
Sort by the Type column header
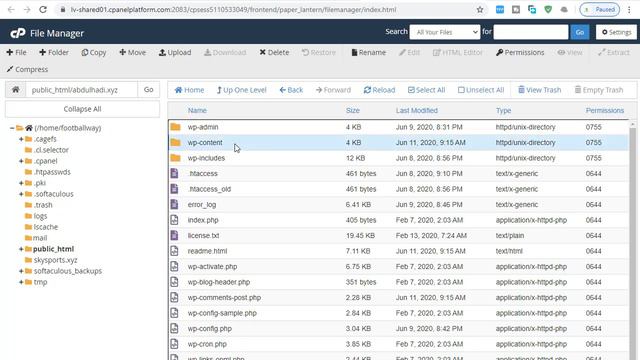(x=503, y=110)
